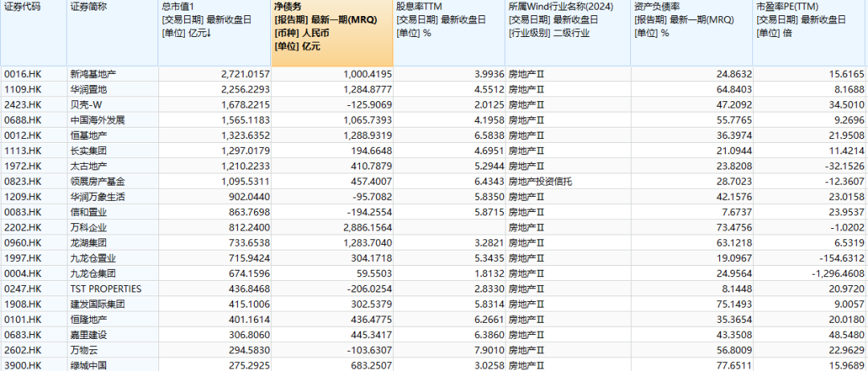Viewport: 868px width, 371px height.
Task: Select 所属Wind行业名称(2024) column header
Action: 568,33
